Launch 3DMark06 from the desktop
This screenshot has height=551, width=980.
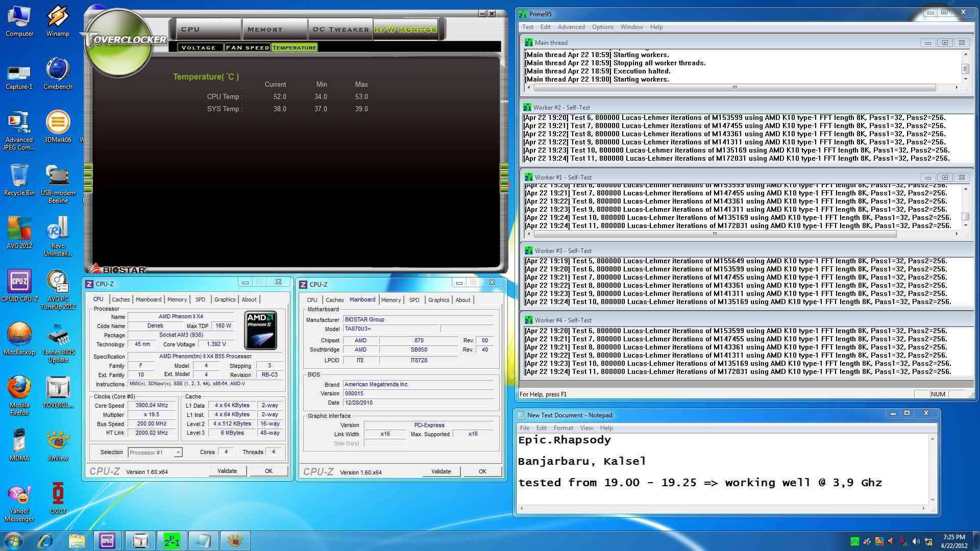click(x=58, y=127)
